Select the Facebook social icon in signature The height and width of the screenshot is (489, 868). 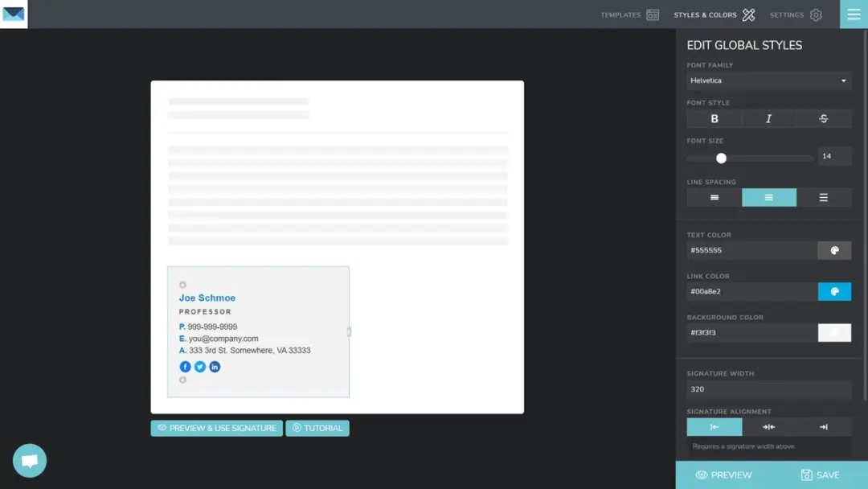(185, 366)
